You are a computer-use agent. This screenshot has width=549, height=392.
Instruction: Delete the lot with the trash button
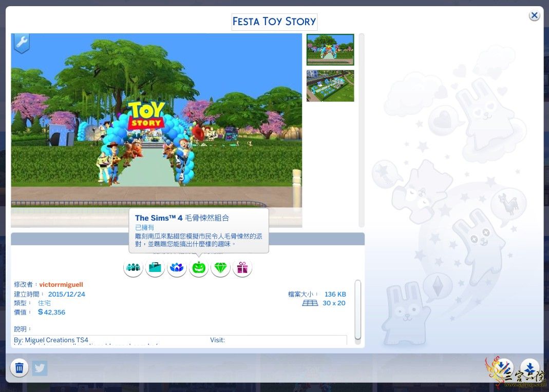pos(19,368)
